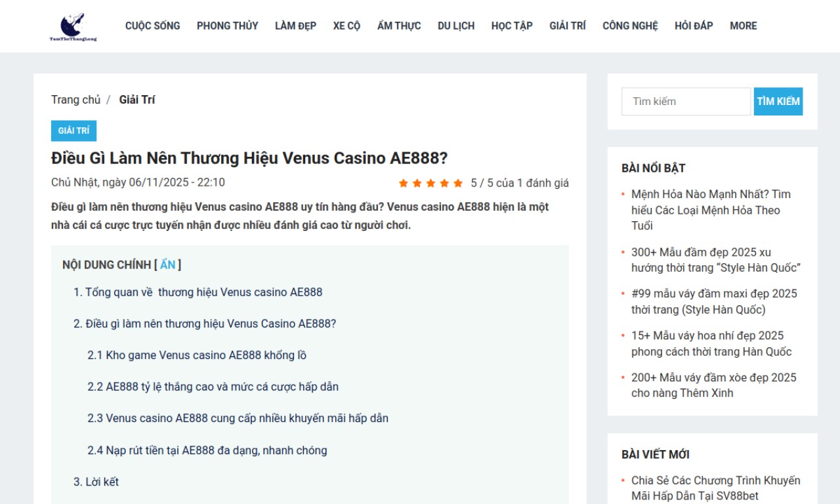Open '15+ Mẫu váy hoa nhí đẹp' article
The width and height of the screenshot is (840, 504).
point(711,344)
